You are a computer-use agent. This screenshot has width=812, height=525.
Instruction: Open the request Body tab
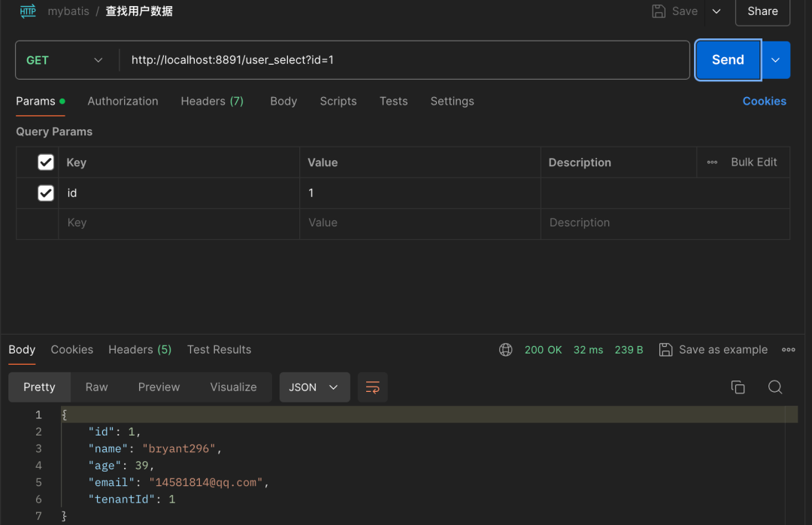(x=283, y=101)
